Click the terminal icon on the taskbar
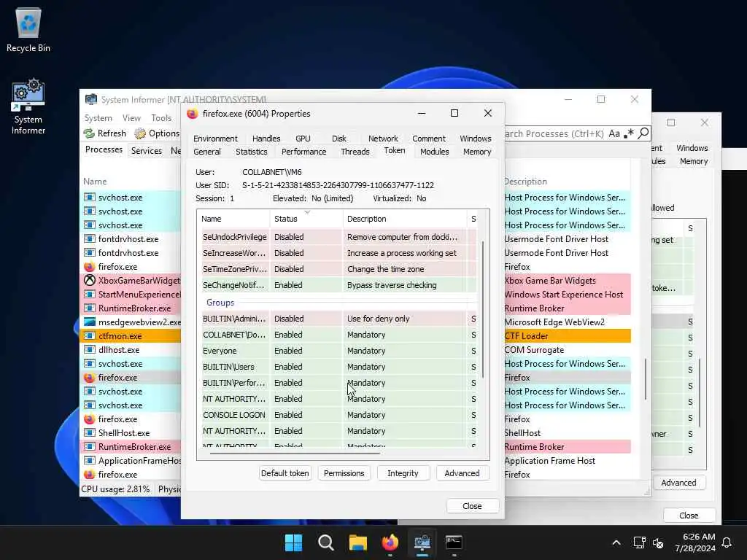Viewport: 747px width, 560px height. pos(454,542)
